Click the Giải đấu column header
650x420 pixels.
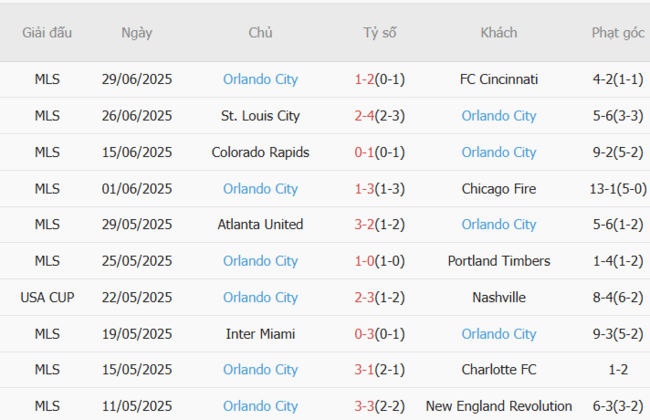[x=47, y=33]
